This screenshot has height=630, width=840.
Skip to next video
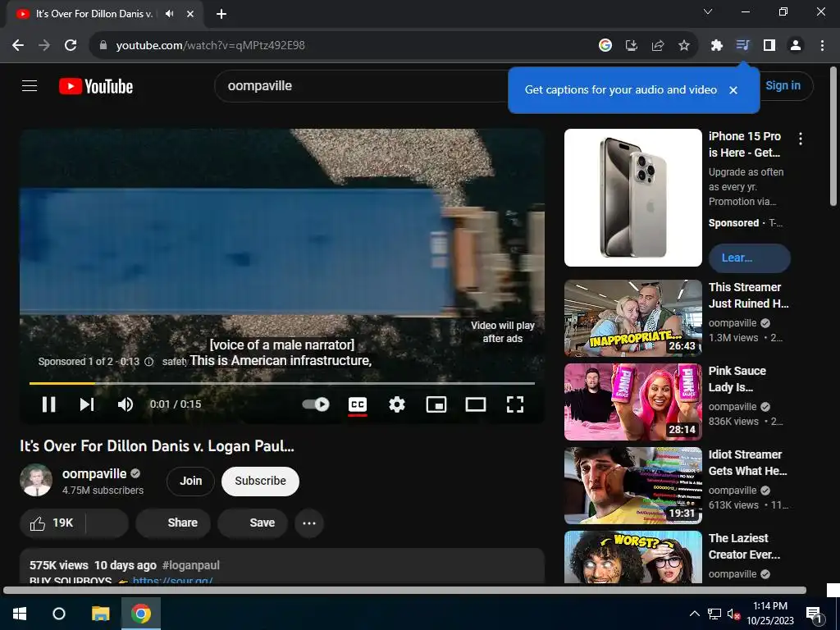click(87, 404)
